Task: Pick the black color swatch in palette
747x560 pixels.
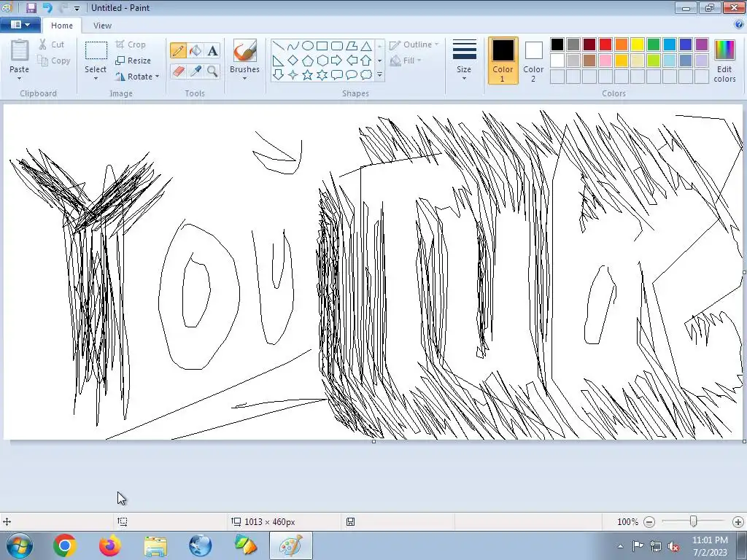Action: click(x=557, y=44)
